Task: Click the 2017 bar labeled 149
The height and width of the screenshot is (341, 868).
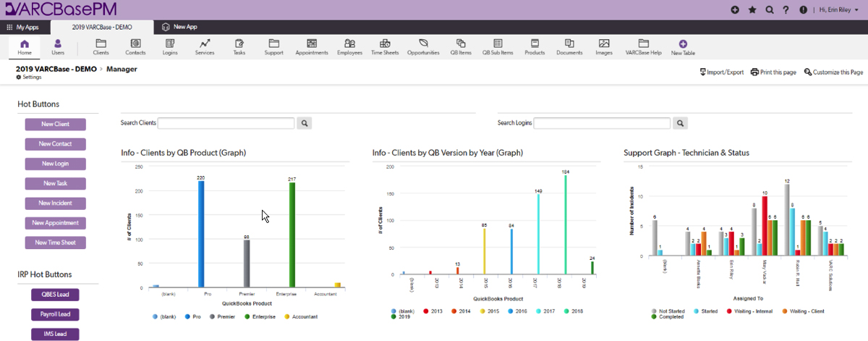Action: [539, 235]
